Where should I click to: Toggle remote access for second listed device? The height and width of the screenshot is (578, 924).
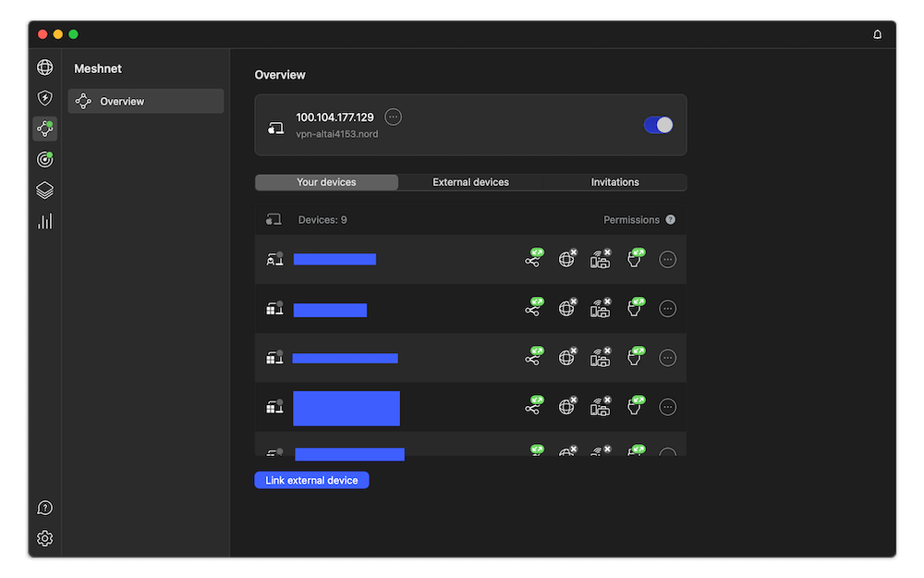click(x=534, y=307)
